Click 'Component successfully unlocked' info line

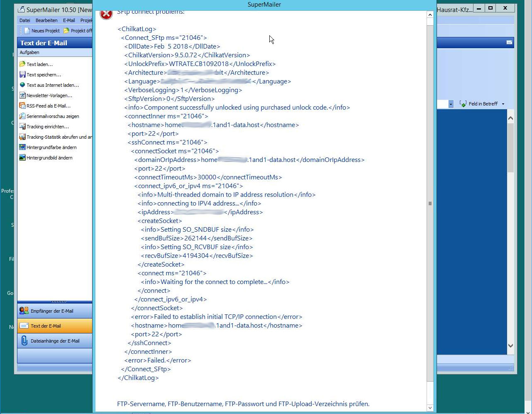click(x=237, y=108)
